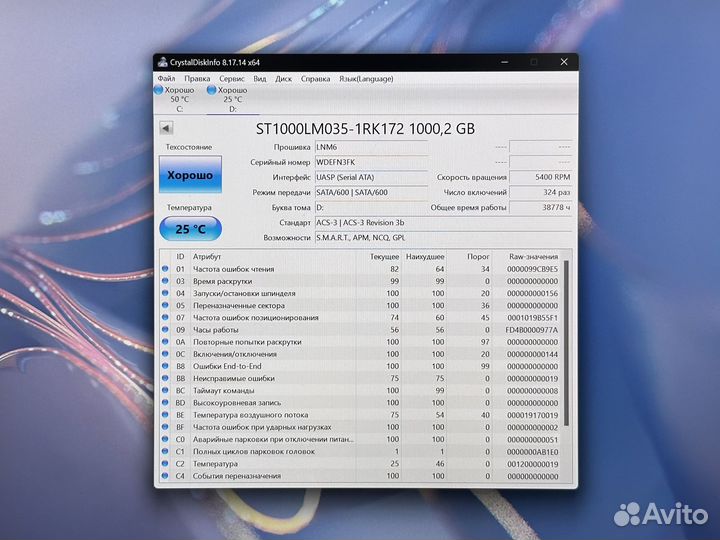Click the Возможности field S.M.A.R.T., APM
The image size is (720, 540).
(444, 238)
